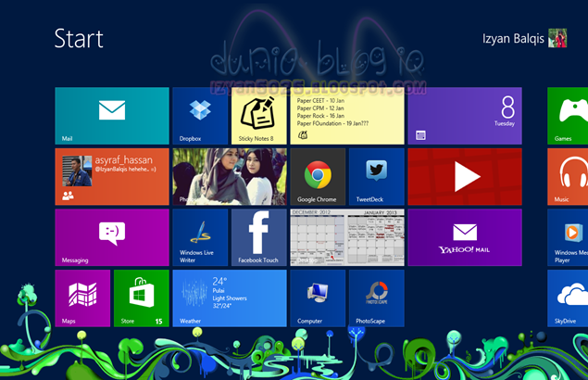Image resolution: width=588 pixels, height=380 pixels.
Task: Open the Sticky Notes 8 tile
Action: (258, 116)
